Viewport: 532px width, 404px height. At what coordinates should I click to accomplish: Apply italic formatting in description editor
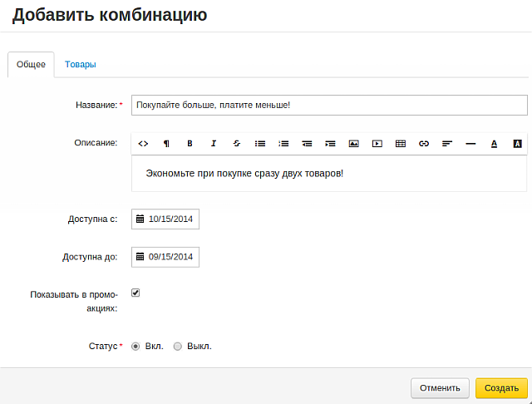214,144
